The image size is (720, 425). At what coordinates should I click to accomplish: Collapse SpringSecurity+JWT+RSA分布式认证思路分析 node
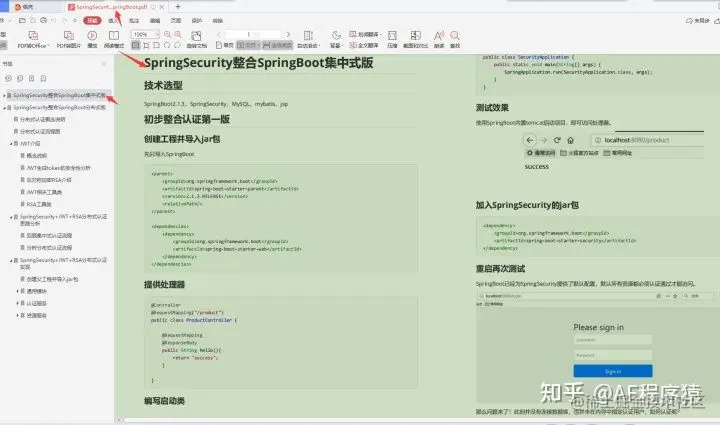[11, 217]
